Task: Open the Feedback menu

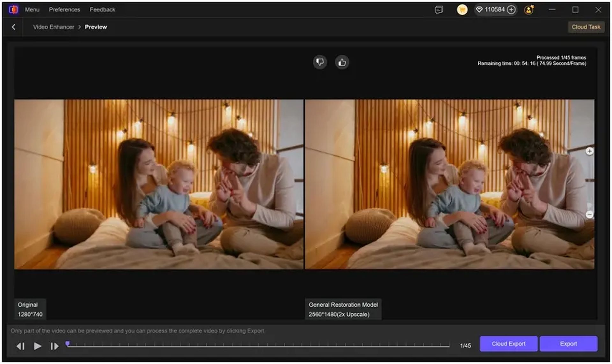Action: tap(103, 10)
